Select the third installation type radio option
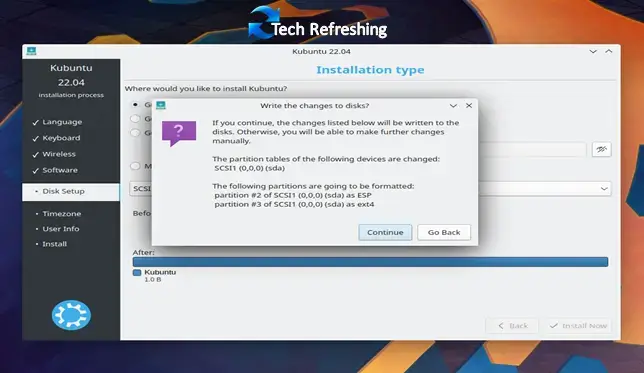Screen dimensions: 644x373 135,133
